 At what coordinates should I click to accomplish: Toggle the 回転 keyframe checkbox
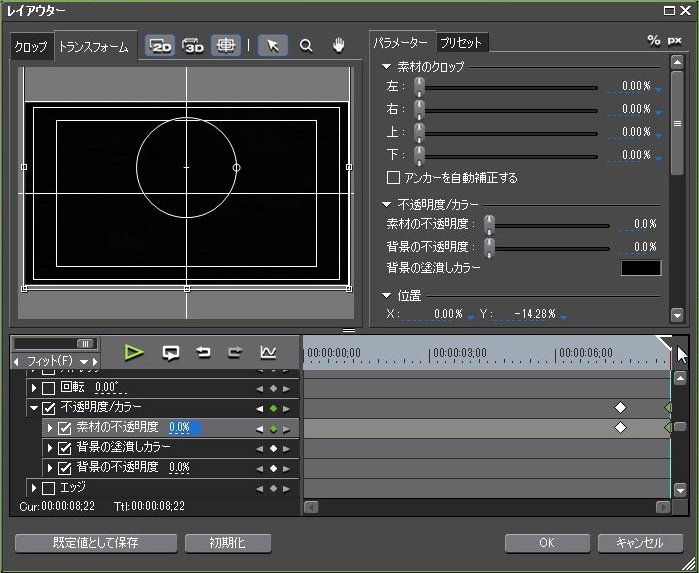tap(48, 388)
